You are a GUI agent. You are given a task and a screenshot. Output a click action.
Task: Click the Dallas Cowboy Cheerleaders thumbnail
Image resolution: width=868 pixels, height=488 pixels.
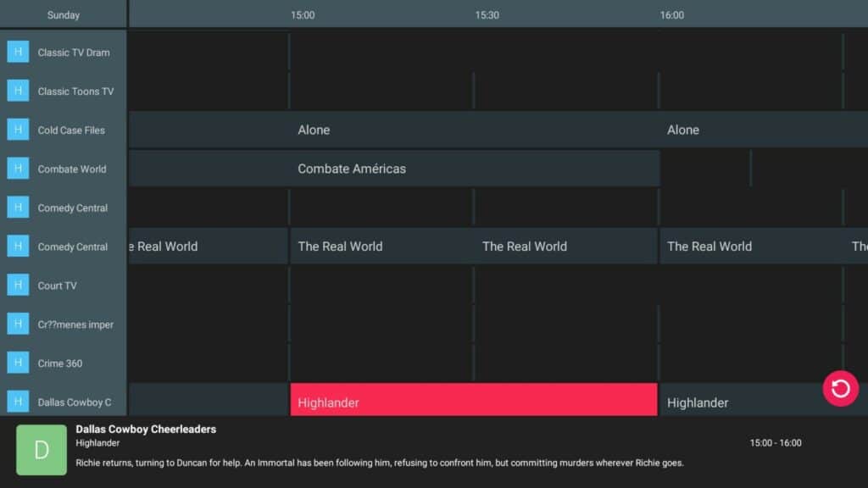click(x=41, y=450)
